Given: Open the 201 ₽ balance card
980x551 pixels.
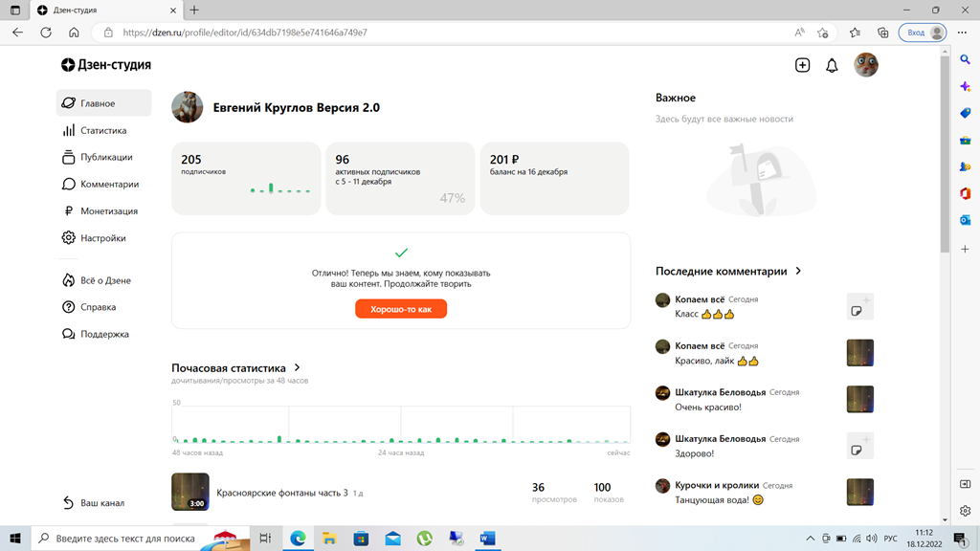Looking at the screenshot, I should click(554, 179).
